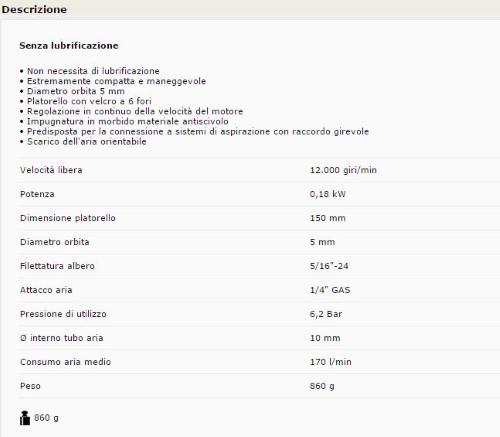Image resolution: width=500 pixels, height=437 pixels.
Task: Click the weight icon next to 860 g
Action: tap(25, 418)
